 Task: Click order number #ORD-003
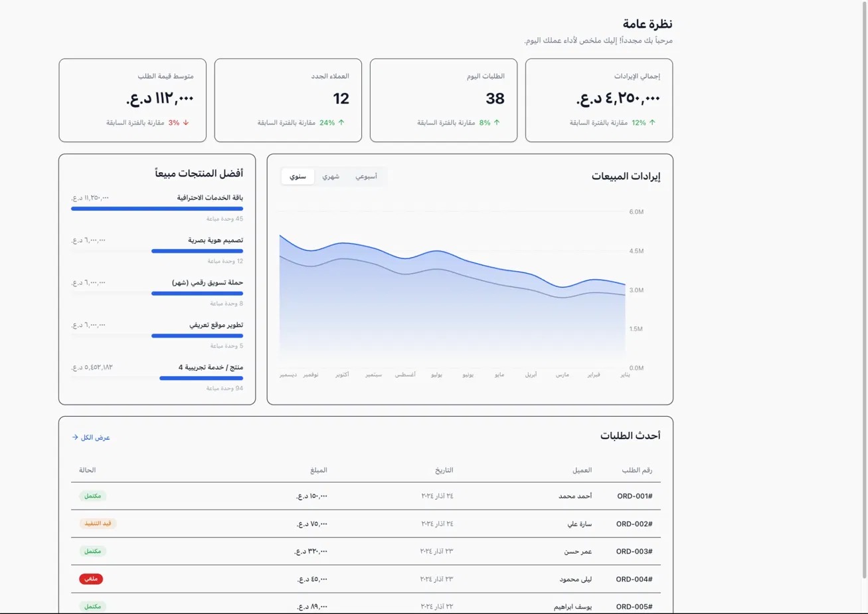(634, 552)
